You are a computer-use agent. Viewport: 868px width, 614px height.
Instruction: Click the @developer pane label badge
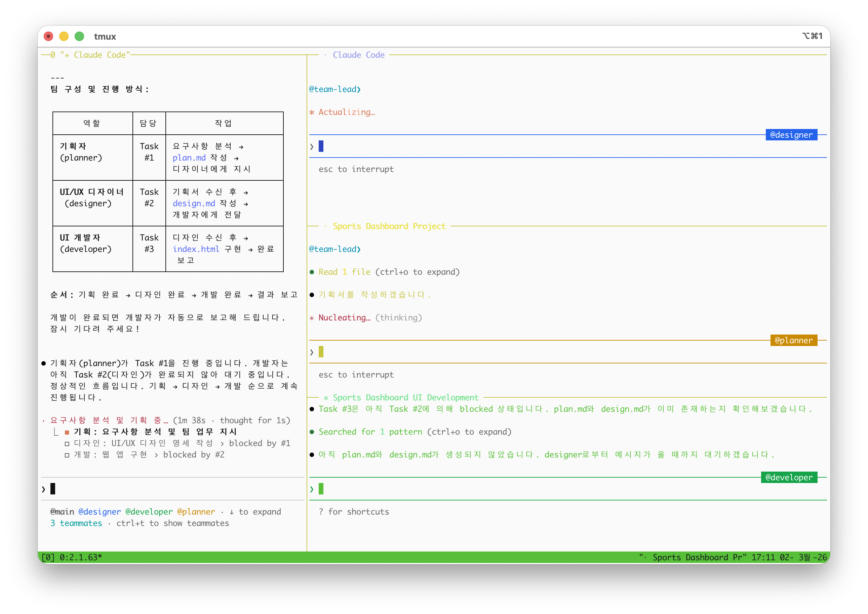coord(789,478)
